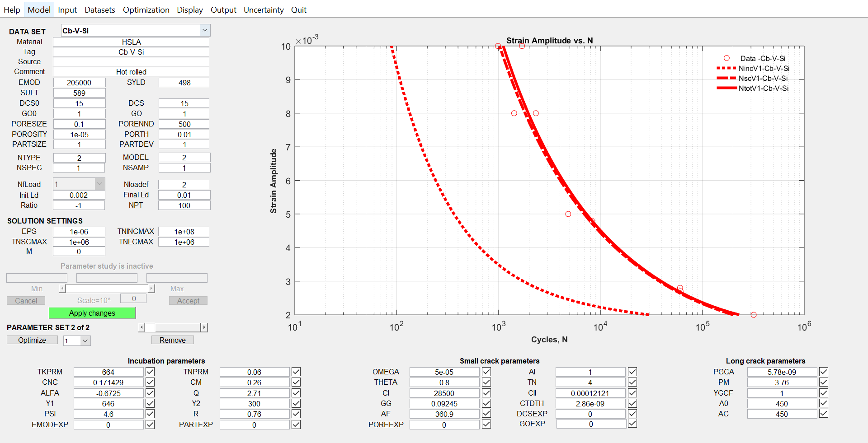Screen dimensions: 868x443
Task: Click left arrow of parameter study slider
Action: [62, 289]
